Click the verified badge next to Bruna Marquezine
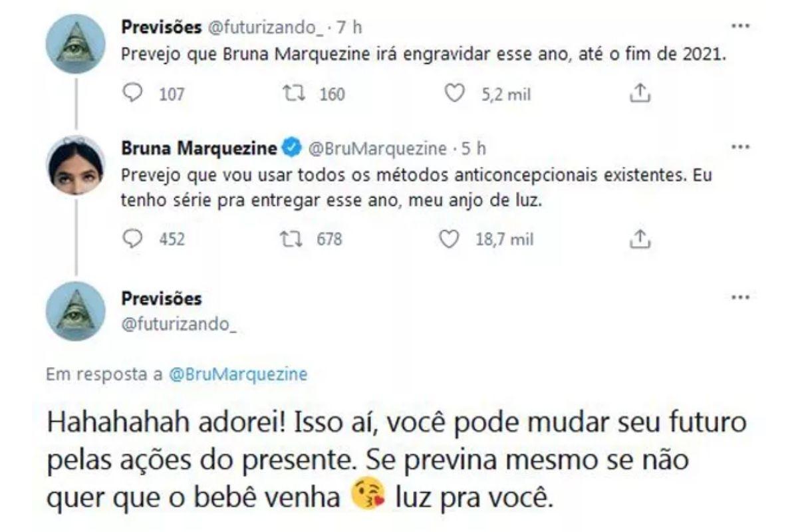 [290, 148]
